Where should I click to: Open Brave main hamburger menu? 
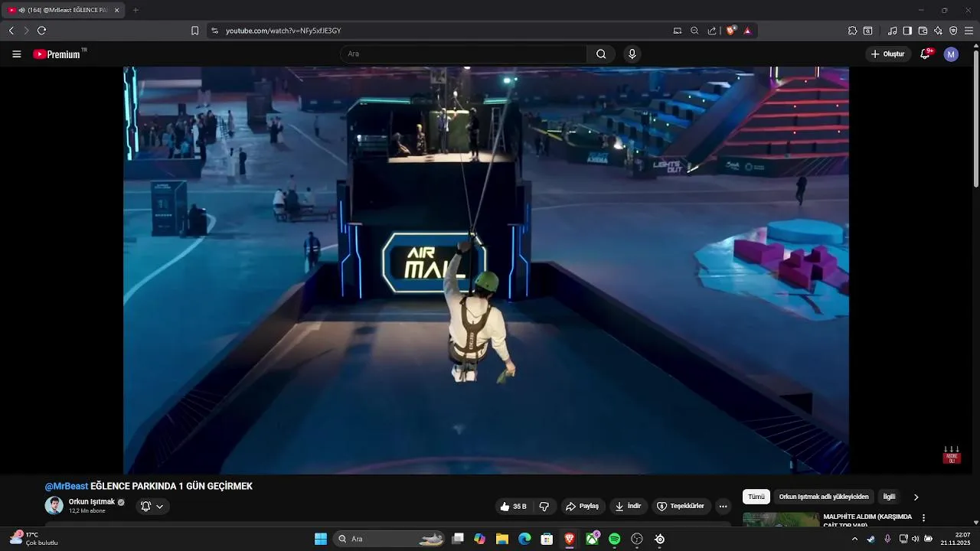coord(969,31)
